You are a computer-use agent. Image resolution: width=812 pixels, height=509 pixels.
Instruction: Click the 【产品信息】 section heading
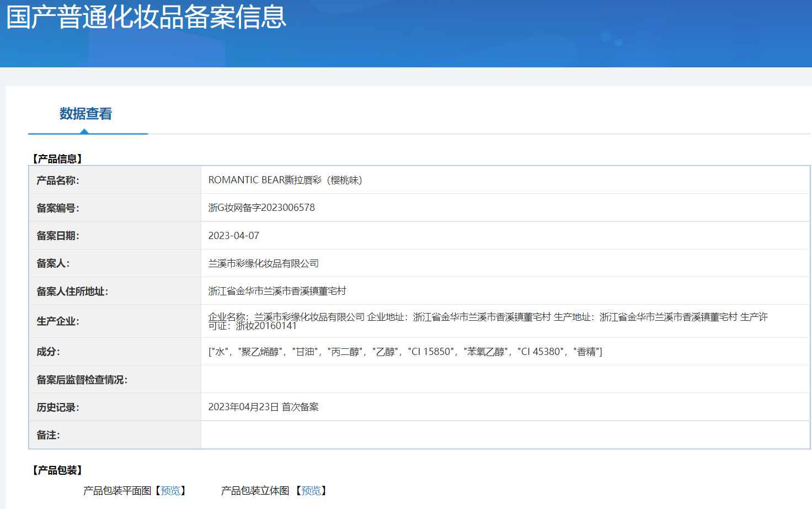(57, 159)
